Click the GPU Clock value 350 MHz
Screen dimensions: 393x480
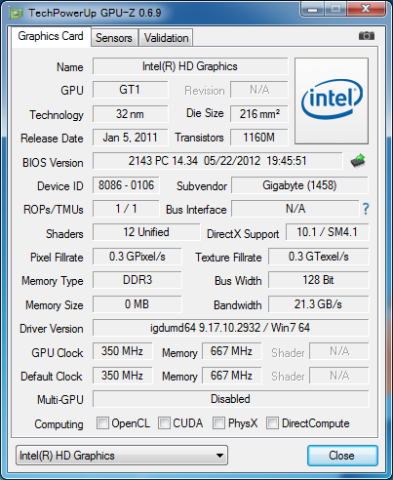pyautogui.click(x=122, y=351)
